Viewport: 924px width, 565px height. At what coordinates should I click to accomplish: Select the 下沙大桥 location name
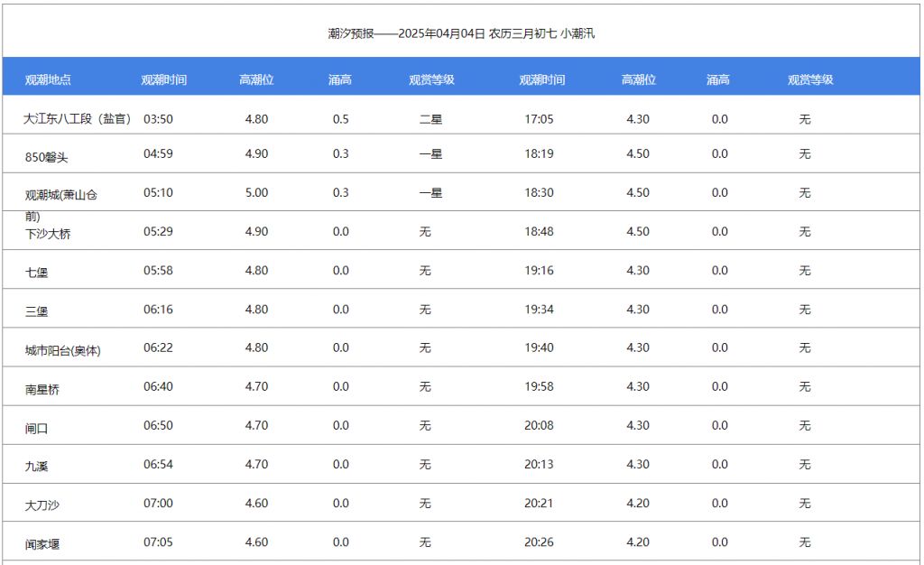(48, 234)
